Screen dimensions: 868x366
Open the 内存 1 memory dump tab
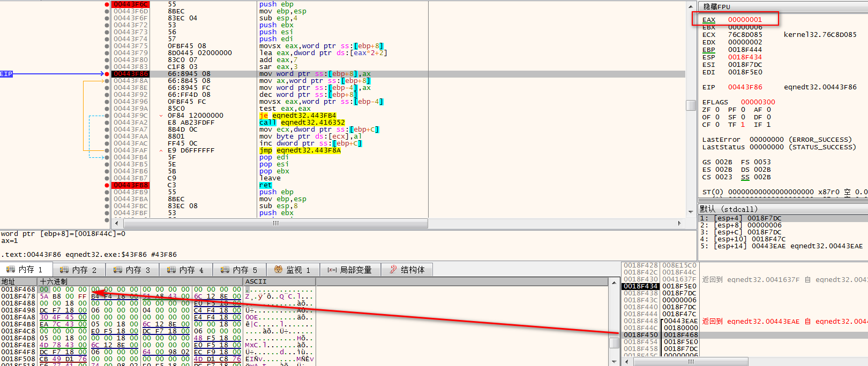coord(26,270)
